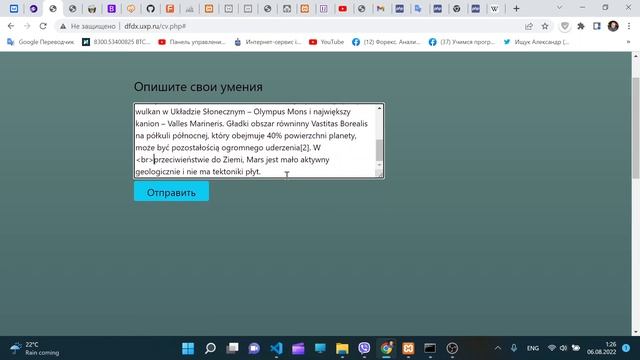
Task: Click the textarea scrollbar down arrow
Action: pos(380,164)
